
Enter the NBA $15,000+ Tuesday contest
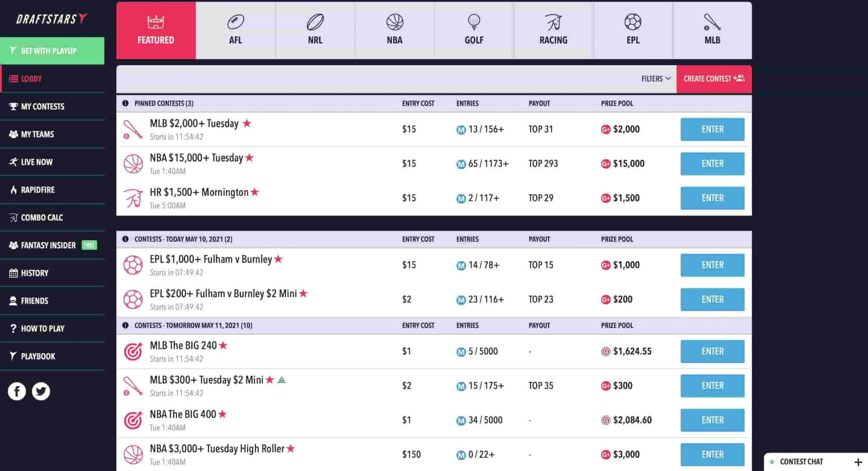click(712, 164)
